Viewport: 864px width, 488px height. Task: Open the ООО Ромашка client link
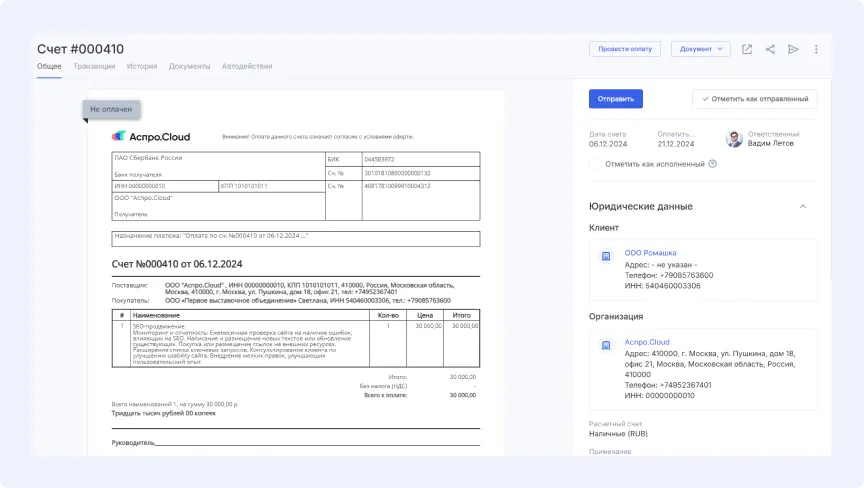(650, 253)
